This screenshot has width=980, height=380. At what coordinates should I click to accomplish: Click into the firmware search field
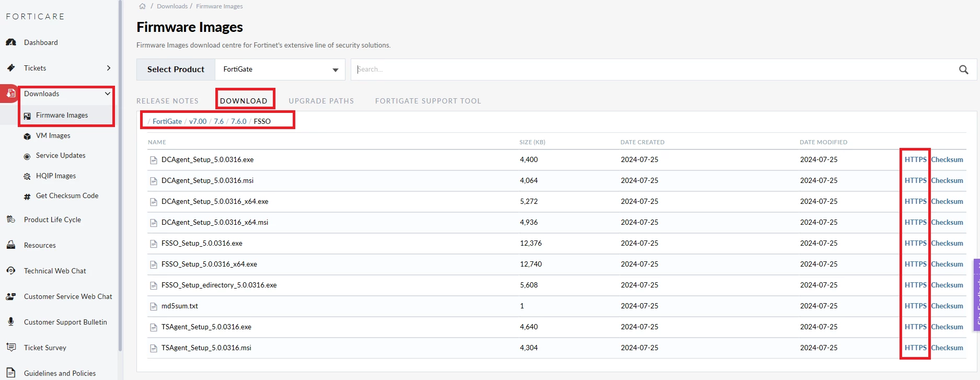click(x=653, y=70)
